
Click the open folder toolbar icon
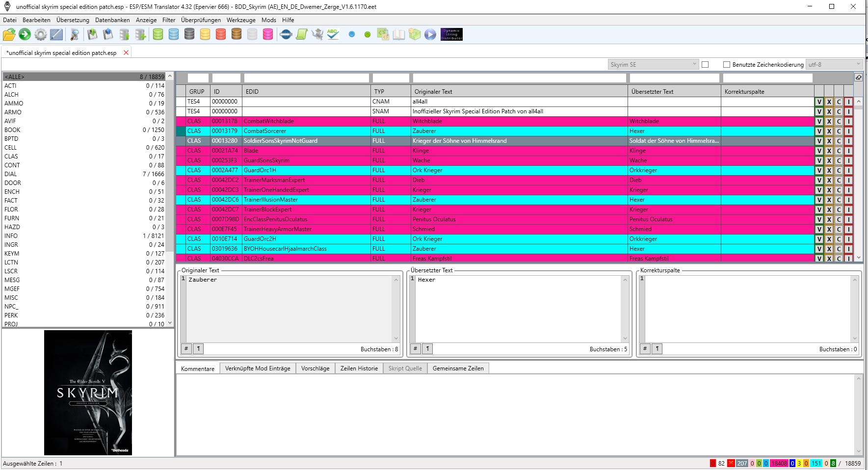9,34
